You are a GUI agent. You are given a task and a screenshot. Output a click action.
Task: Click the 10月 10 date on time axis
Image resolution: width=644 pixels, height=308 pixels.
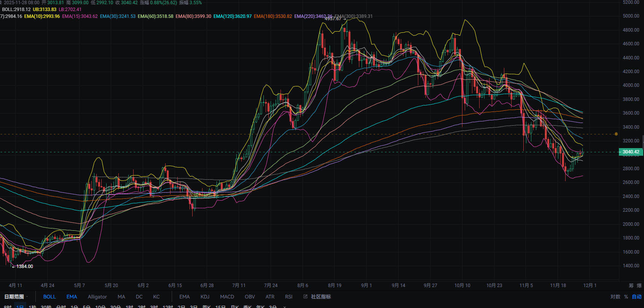(x=462, y=286)
